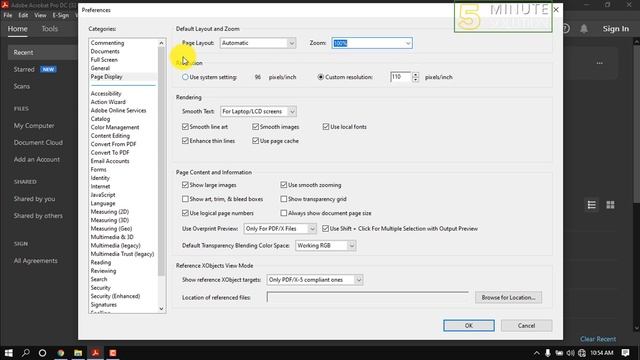Toggle Shift+Click multiple selection checkbox
The width and height of the screenshot is (640, 360).
click(x=325, y=229)
